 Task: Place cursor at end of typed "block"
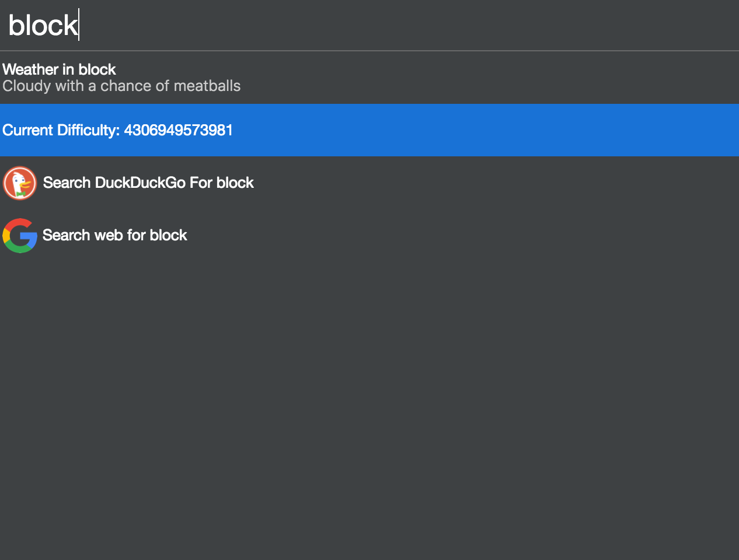(x=78, y=25)
